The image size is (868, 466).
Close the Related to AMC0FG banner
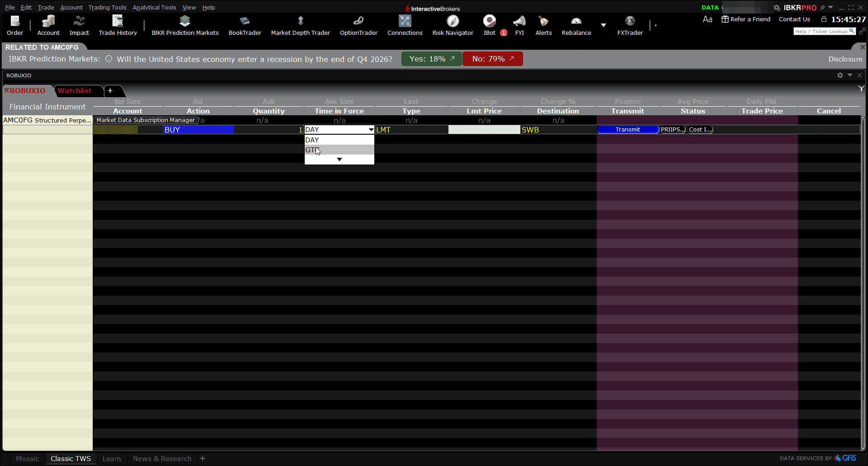pyautogui.click(x=862, y=47)
